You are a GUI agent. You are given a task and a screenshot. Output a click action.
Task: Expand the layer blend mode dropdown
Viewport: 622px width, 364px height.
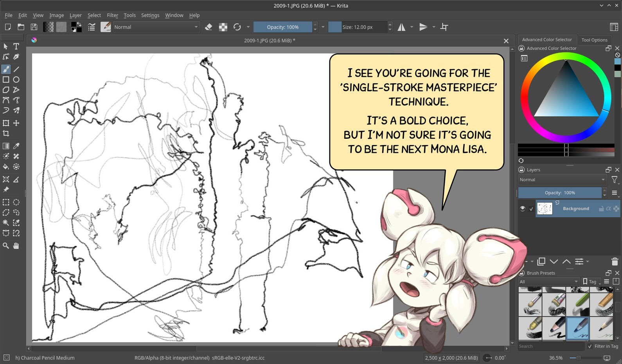(x=562, y=179)
